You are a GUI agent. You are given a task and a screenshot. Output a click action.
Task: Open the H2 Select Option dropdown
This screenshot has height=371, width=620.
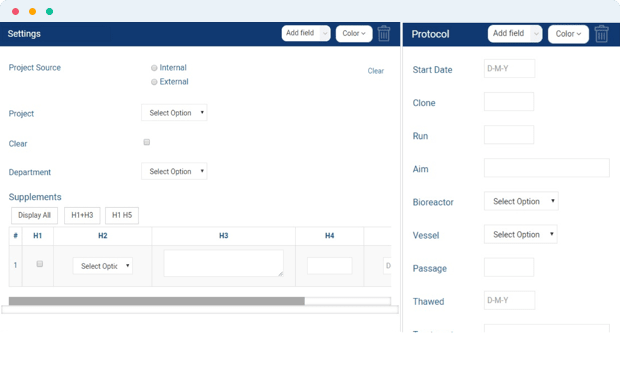(103, 266)
